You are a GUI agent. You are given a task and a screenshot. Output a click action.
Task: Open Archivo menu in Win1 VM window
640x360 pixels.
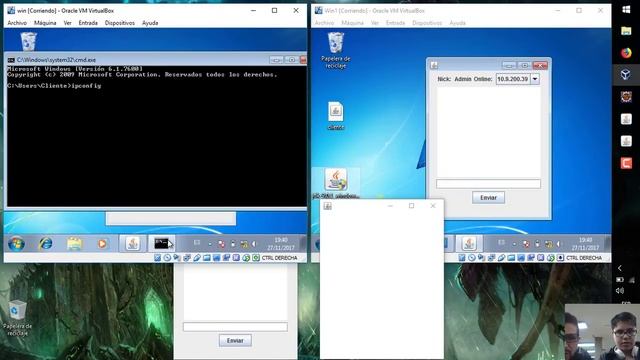[324, 23]
